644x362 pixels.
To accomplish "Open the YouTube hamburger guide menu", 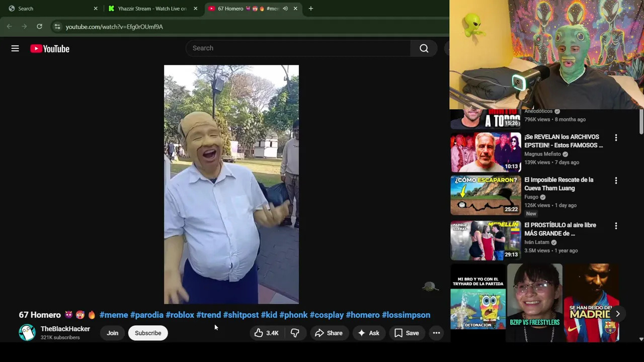I will [15, 48].
